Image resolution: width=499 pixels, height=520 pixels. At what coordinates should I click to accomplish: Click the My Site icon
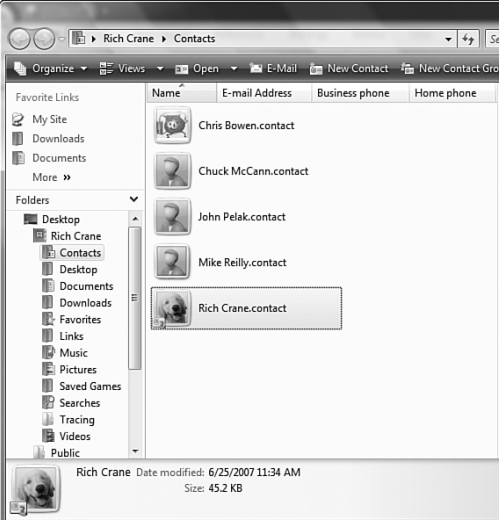pos(18,120)
